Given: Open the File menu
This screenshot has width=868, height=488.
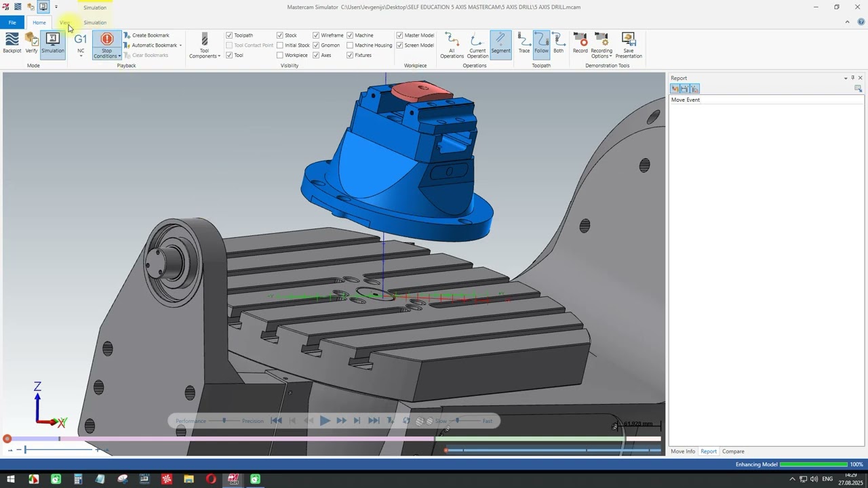Looking at the screenshot, I should [12, 22].
